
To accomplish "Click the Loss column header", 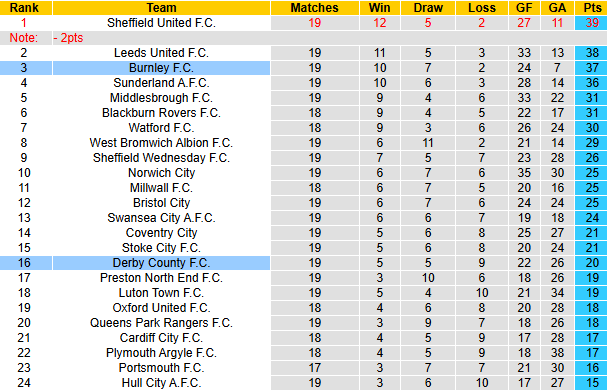I will (x=482, y=8).
